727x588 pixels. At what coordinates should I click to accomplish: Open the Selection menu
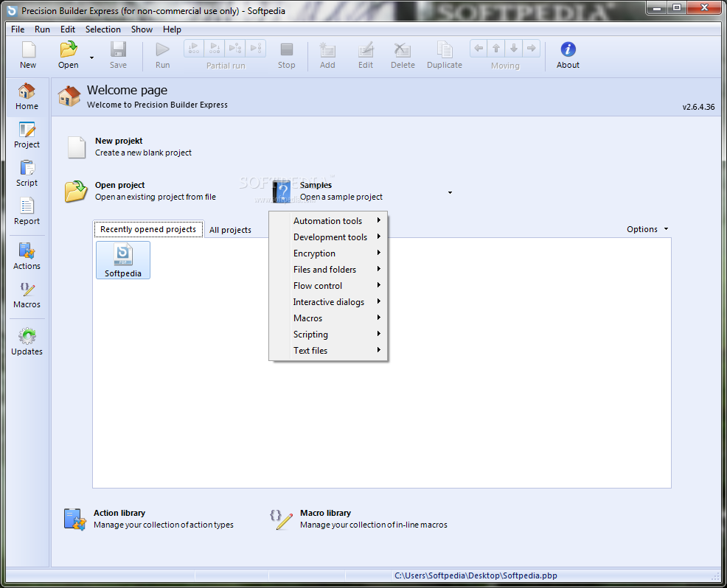pos(103,29)
